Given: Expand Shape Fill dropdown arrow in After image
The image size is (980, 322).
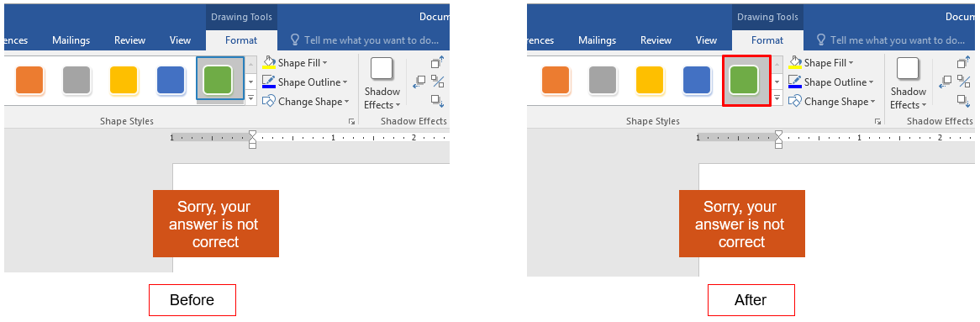Looking at the screenshot, I should pos(851,63).
